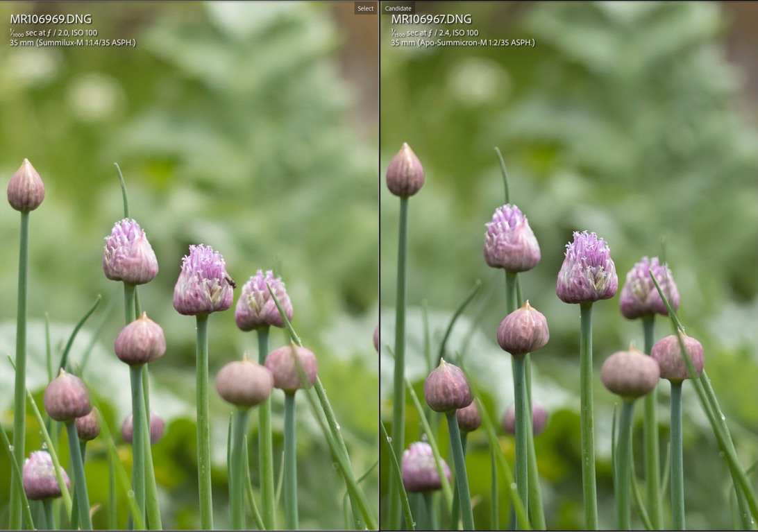Click the Select label on left pane
Image resolution: width=758 pixels, height=532 pixels.
[x=365, y=8]
